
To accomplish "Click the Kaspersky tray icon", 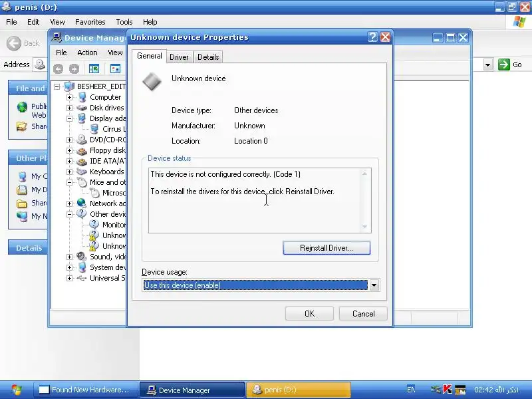I will (x=448, y=390).
